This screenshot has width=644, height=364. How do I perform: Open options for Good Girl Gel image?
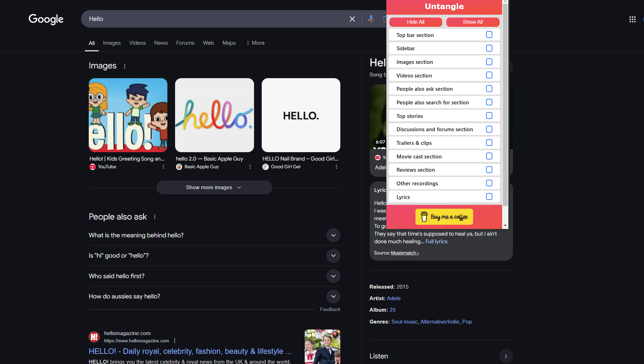336,167
